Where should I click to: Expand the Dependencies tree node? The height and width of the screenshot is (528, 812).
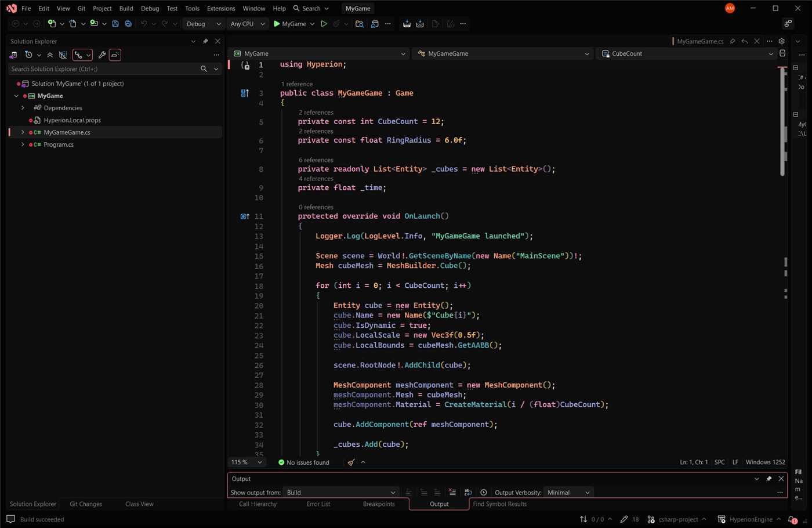click(x=23, y=108)
